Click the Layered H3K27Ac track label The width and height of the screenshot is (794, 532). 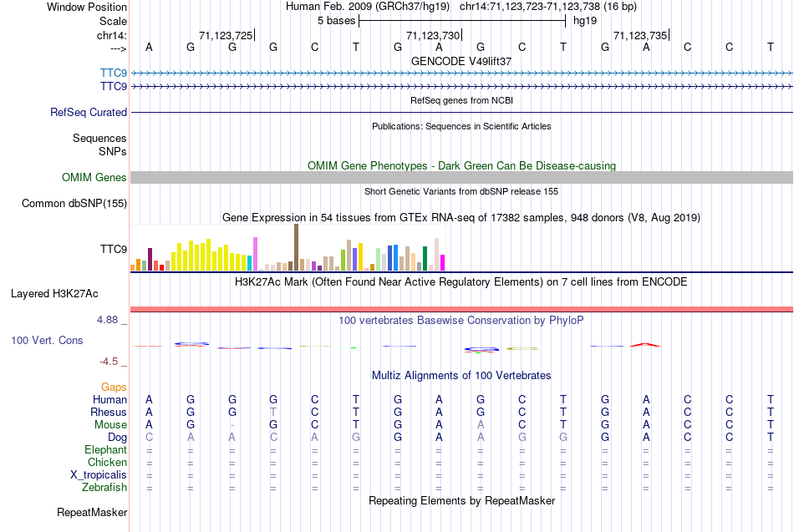(x=54, y=294)
